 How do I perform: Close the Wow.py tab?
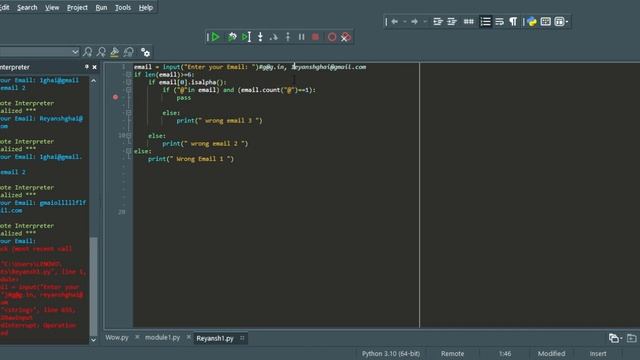pos(137,337)
